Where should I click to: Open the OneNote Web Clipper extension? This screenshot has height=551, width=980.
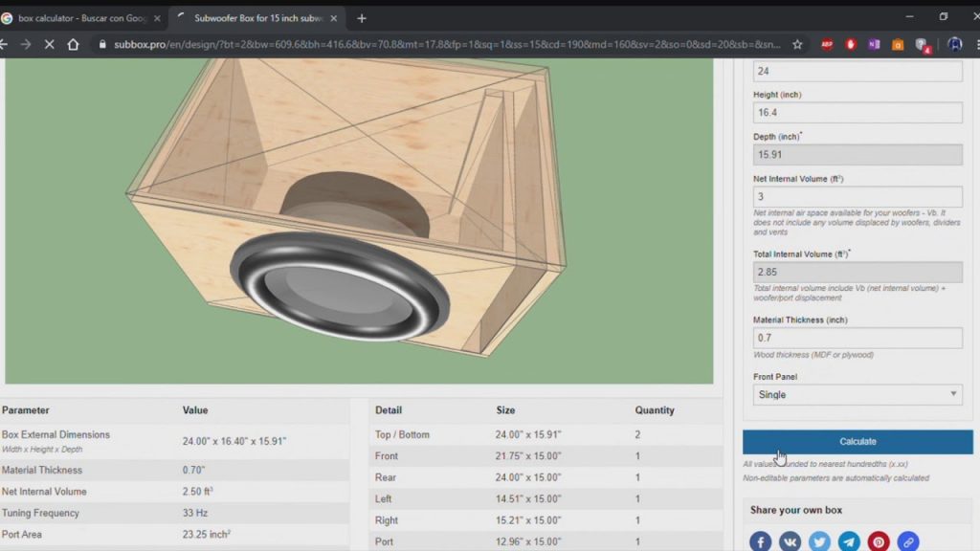point(874,44)
